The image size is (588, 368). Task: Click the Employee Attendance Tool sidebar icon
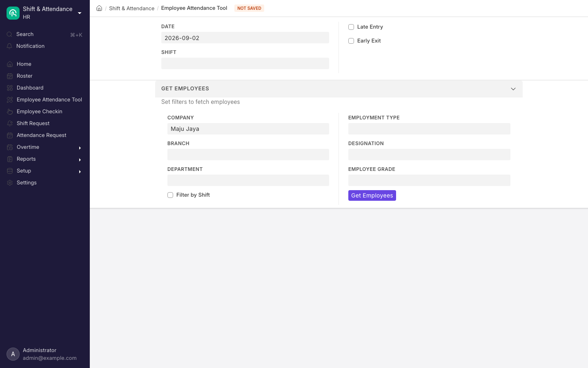(10, 100)
